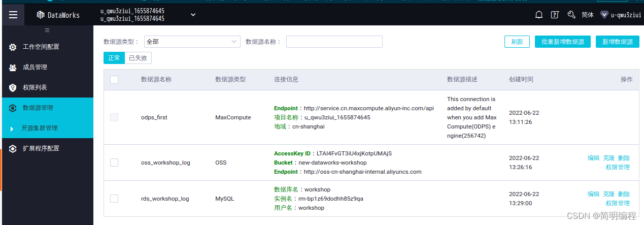The width and height of the screenshot is (644, 225).
Task: Open the help question mark icon
Action: 555,15
